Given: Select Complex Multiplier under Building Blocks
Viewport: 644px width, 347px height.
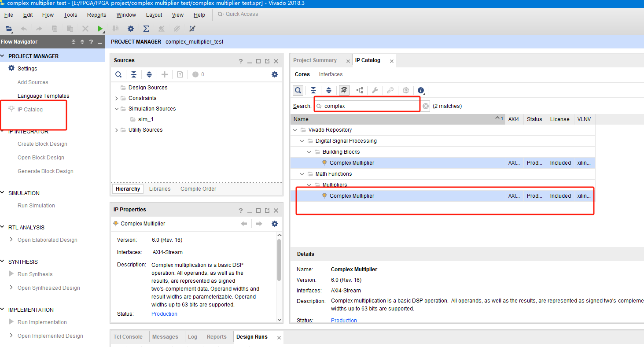Looking at the screenshot, I should (x=352, y=163).
